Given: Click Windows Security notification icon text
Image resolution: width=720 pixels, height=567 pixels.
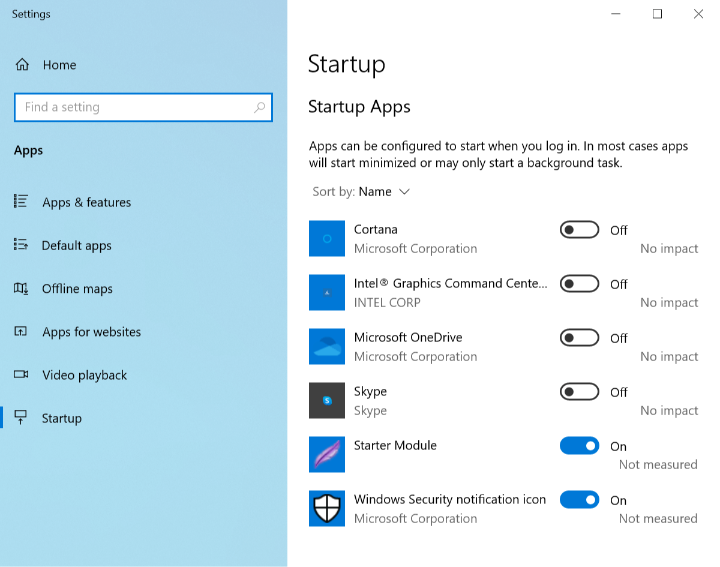Looking at the screenshot, I should pos(450,500).
